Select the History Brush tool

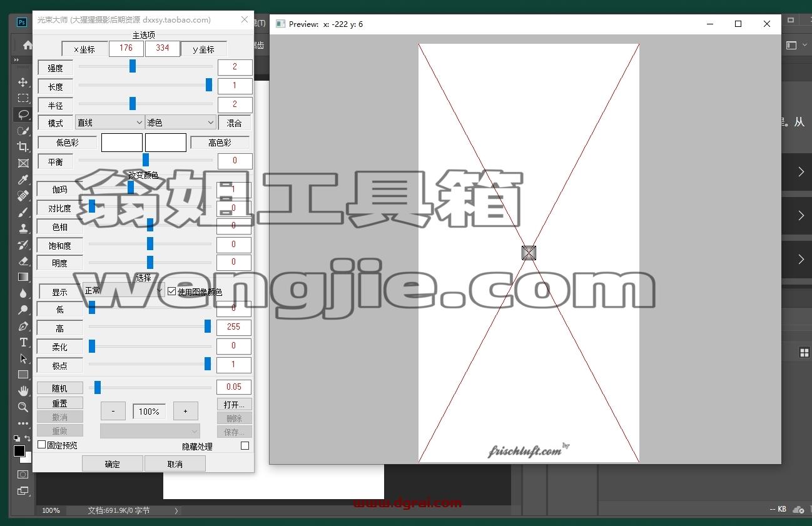23,245
